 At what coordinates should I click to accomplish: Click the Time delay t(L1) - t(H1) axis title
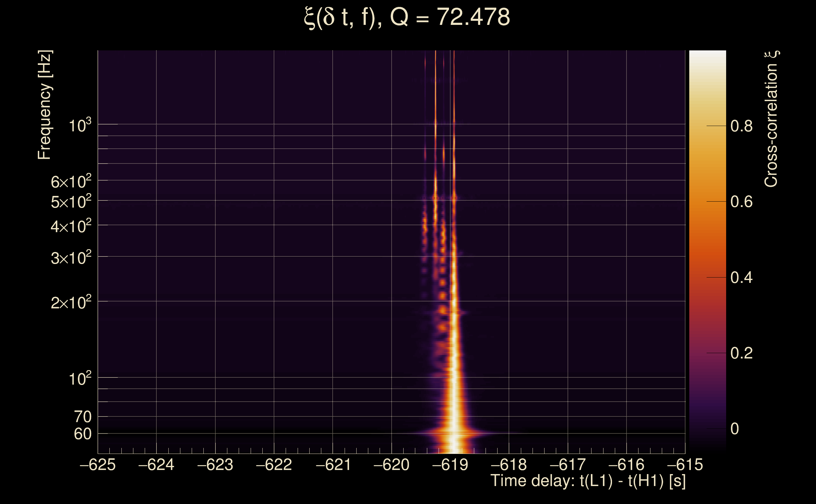point(588,481)
